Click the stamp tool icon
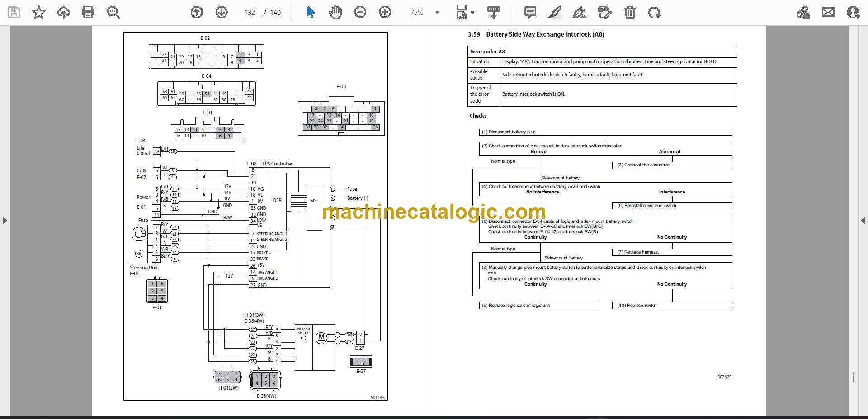 [x=604, y=12]
